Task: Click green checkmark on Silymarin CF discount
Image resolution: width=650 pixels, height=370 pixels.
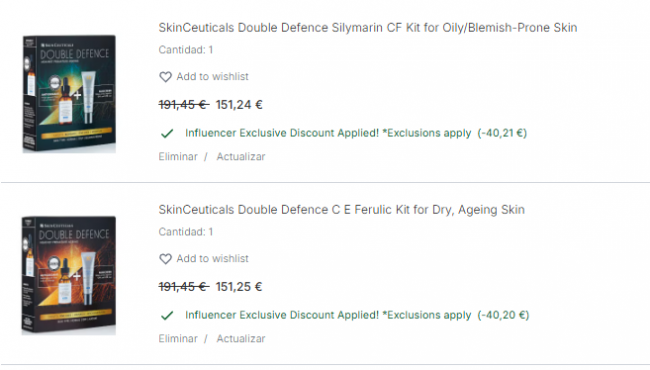Action: (167, 133)
